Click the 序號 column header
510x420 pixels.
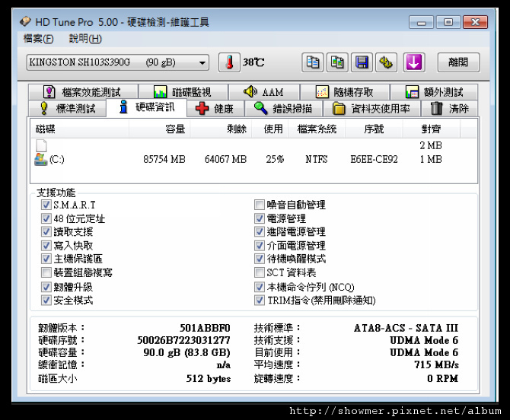pos(374,129)
